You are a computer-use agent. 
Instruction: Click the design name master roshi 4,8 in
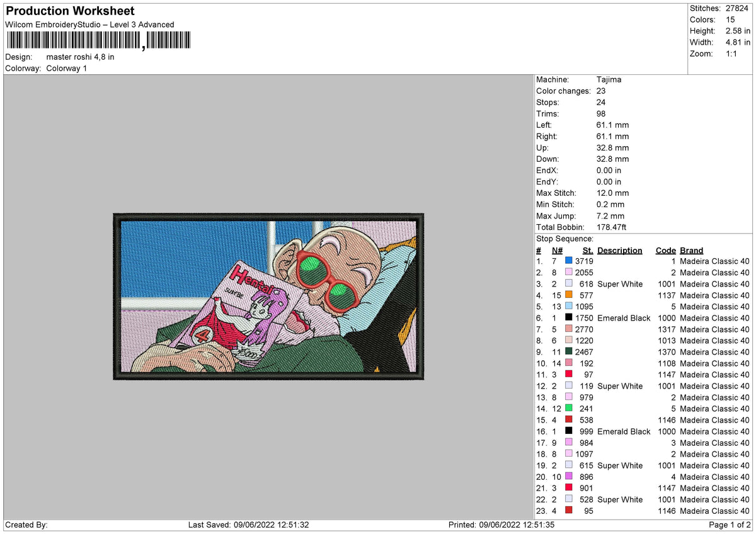80,57
